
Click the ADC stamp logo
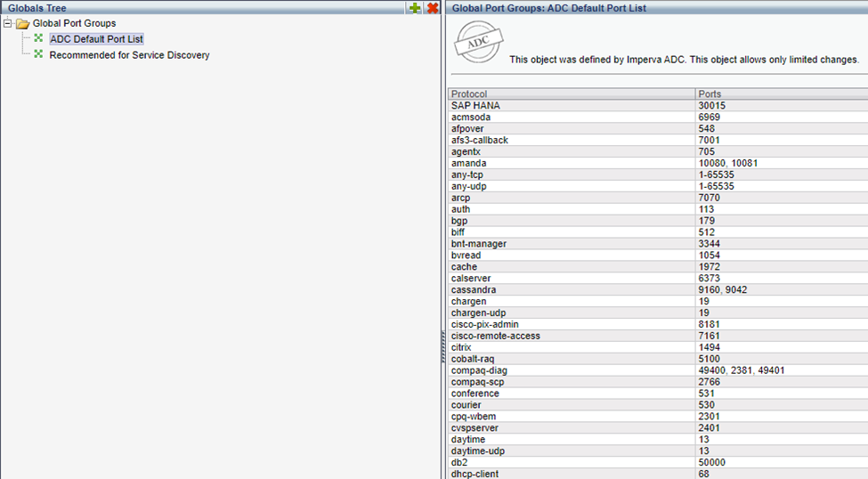coord(478,42)
